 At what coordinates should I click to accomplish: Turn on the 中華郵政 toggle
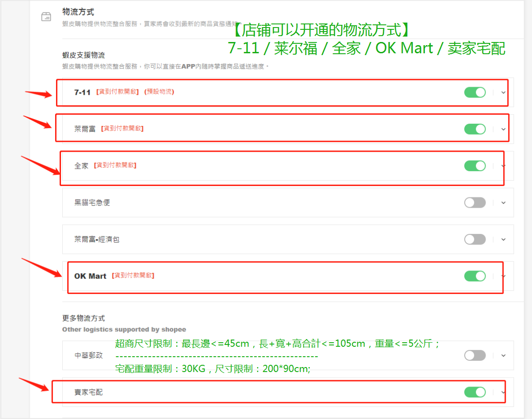pos(475,355)
